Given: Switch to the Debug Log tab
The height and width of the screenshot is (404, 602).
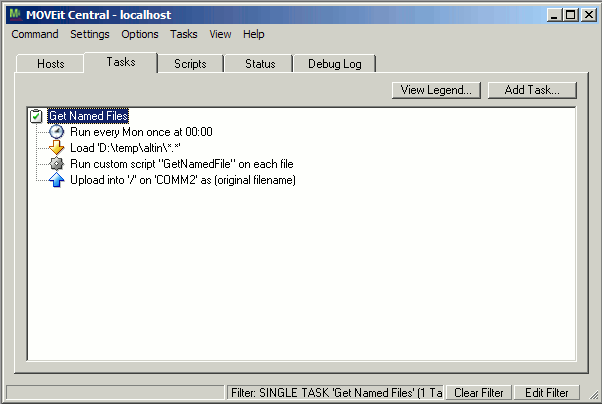Looking at the screenshot, I should pyautogui.click(x=335, y=64).
